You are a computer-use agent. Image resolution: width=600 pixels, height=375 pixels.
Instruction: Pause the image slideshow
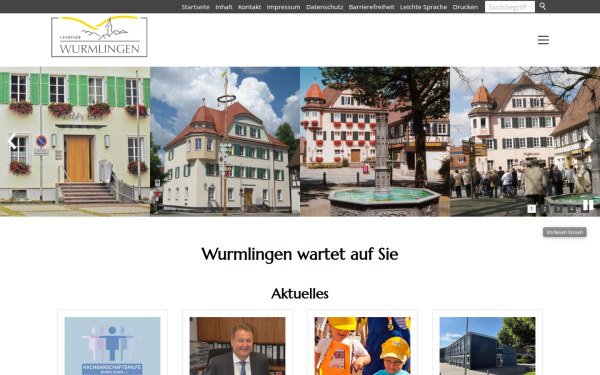tap(588, 205)
